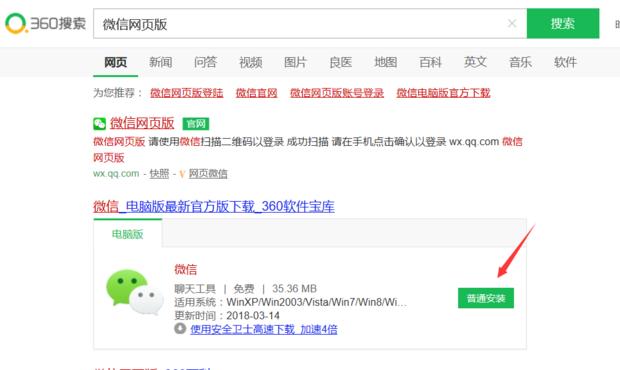The width and height of the screenshot is (620, 370).
Task: Click the download arrow icon beside 使用安全卫士高速下载
Action: (x=180, y=328)
